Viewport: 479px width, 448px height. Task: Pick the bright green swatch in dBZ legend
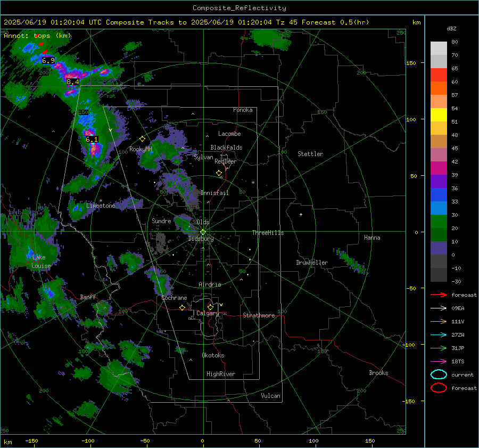pos(439,221)
